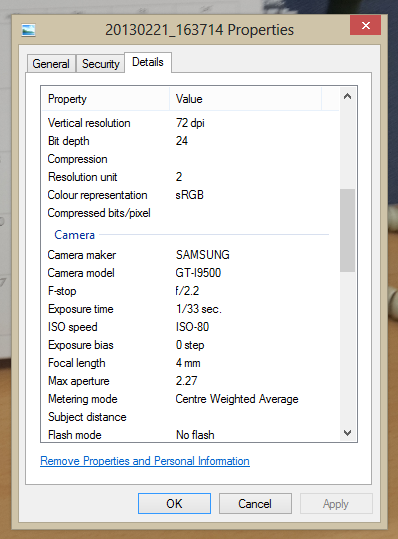The image size is (398, 539).
Task: Open Remove Properties and Personal Information link
Action: coord(145,461)
